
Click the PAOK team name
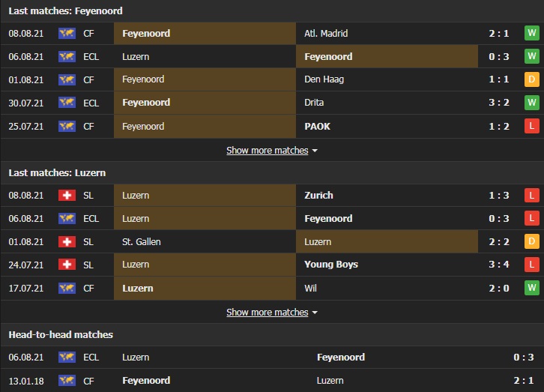[317, 126]
